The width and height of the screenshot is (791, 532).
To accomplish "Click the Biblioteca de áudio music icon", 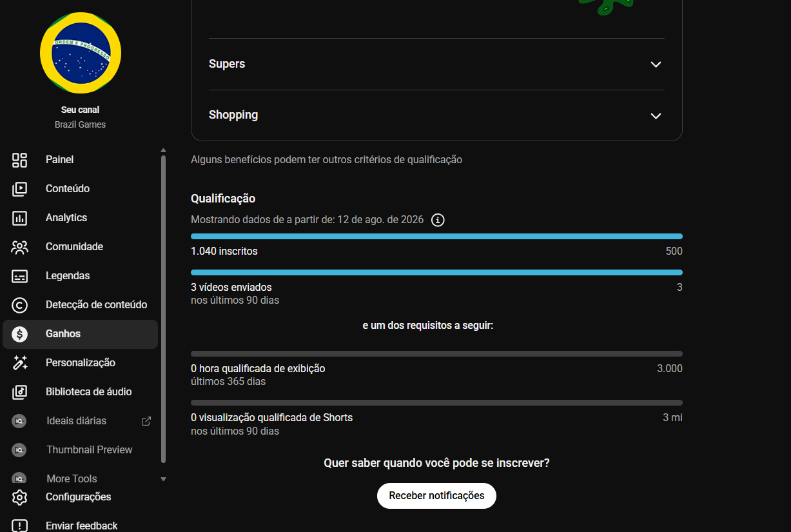I will click(x=20, y=392).
